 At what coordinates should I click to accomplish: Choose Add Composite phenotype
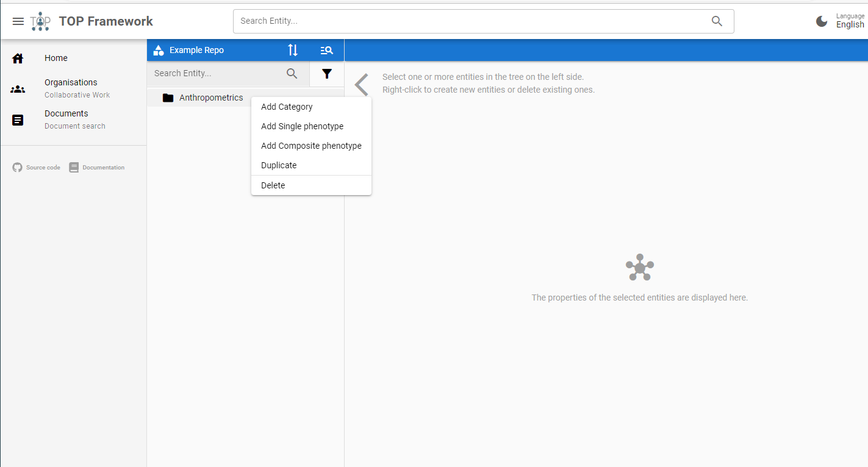point(311,146)
